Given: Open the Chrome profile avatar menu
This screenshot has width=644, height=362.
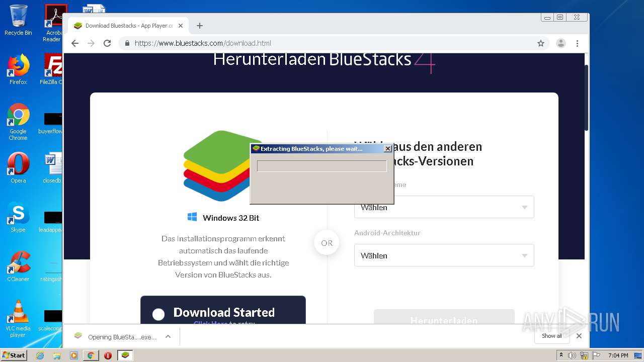Looking at the screenshot, I should point(561,43).
